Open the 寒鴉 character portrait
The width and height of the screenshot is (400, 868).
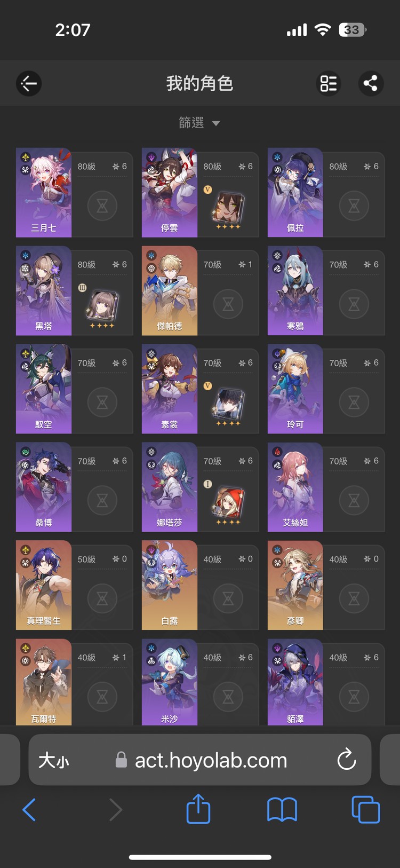click(x=295, y=291)
